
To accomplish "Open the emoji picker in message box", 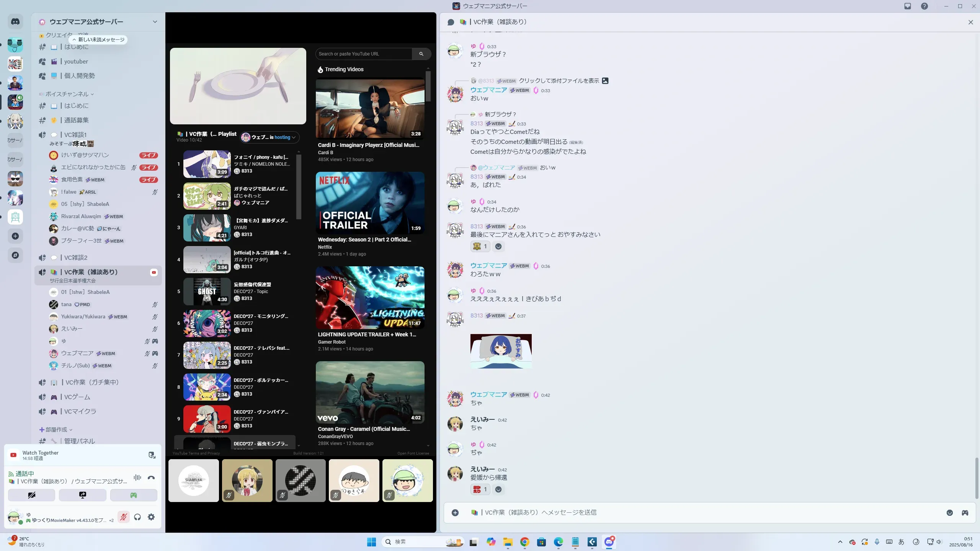I will click(949, 513).
